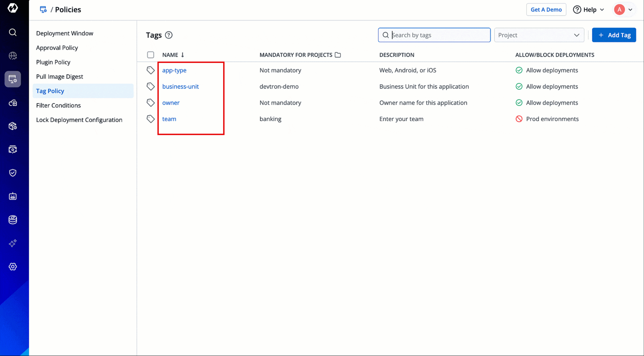This screenshot has height=356, width=644.
Task: Select Deployment Window in policies menu
Action: coord(65,33)
